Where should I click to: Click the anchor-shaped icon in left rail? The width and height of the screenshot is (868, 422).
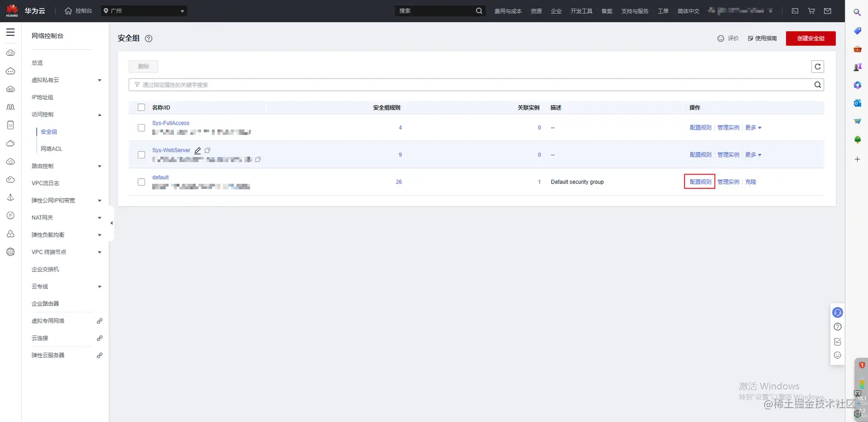tap(10, 197)
